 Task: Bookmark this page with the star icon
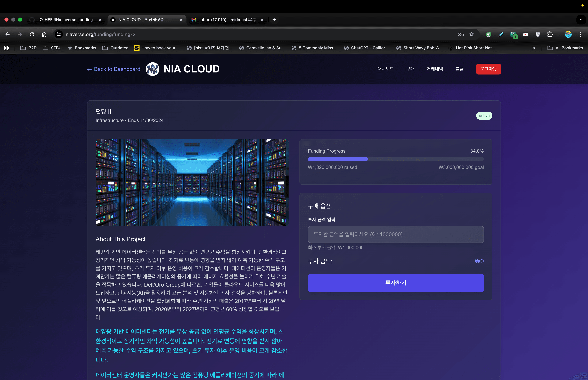click(x=471, y=34)
